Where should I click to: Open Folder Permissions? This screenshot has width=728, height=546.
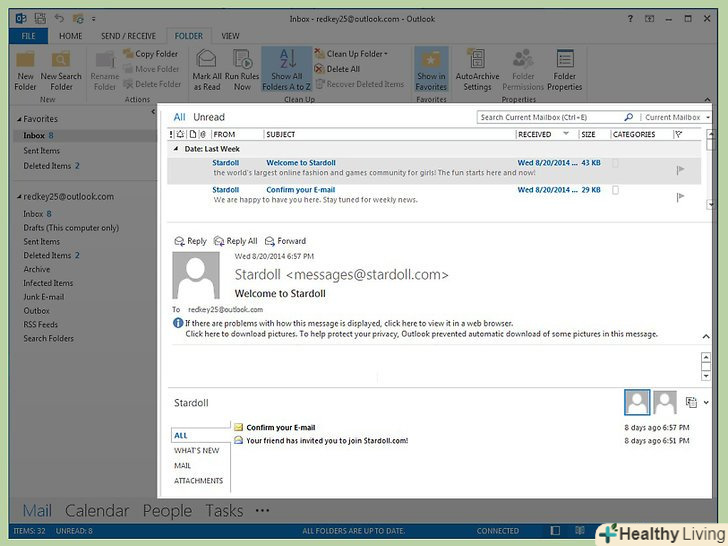click(523, 71)
